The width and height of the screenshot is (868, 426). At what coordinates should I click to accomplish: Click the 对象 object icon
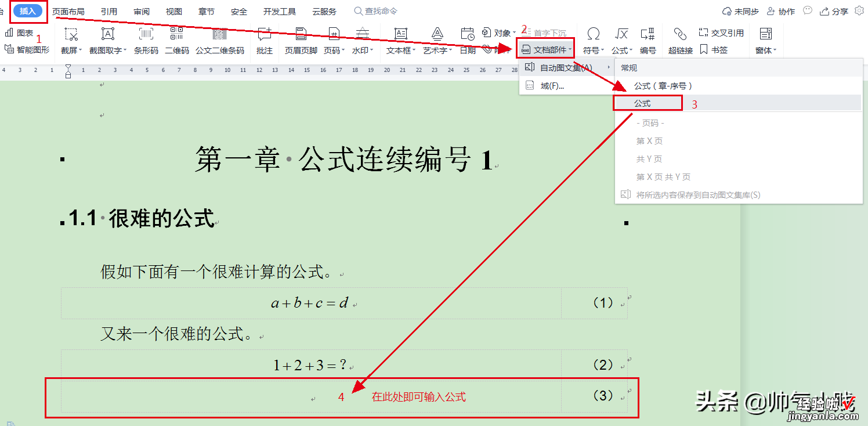pos(487,33)
